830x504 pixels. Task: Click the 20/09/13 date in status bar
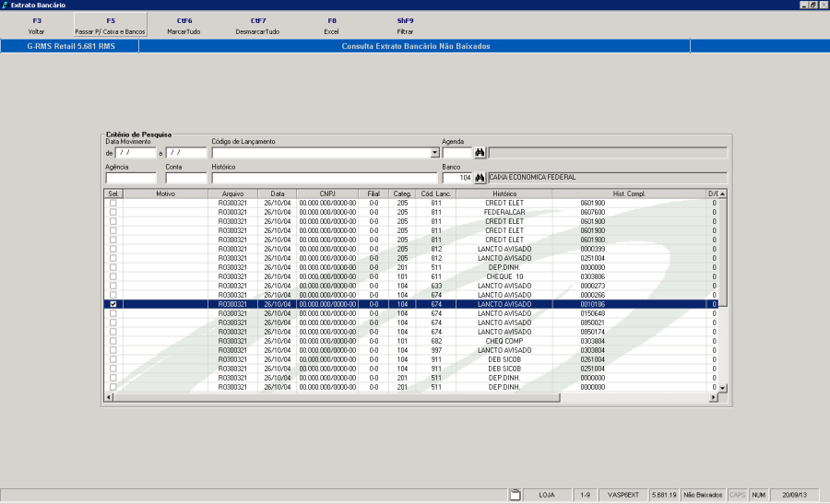(795, 495)
